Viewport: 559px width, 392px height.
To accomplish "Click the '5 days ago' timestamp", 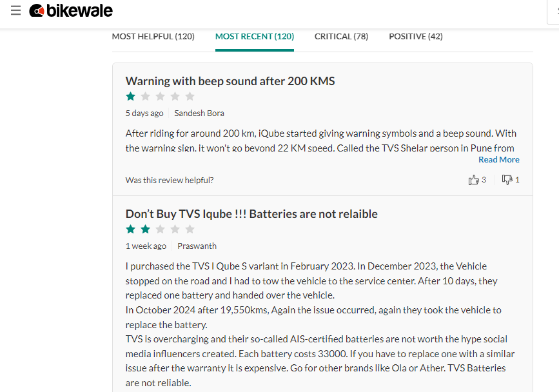I will coord(144,113).
